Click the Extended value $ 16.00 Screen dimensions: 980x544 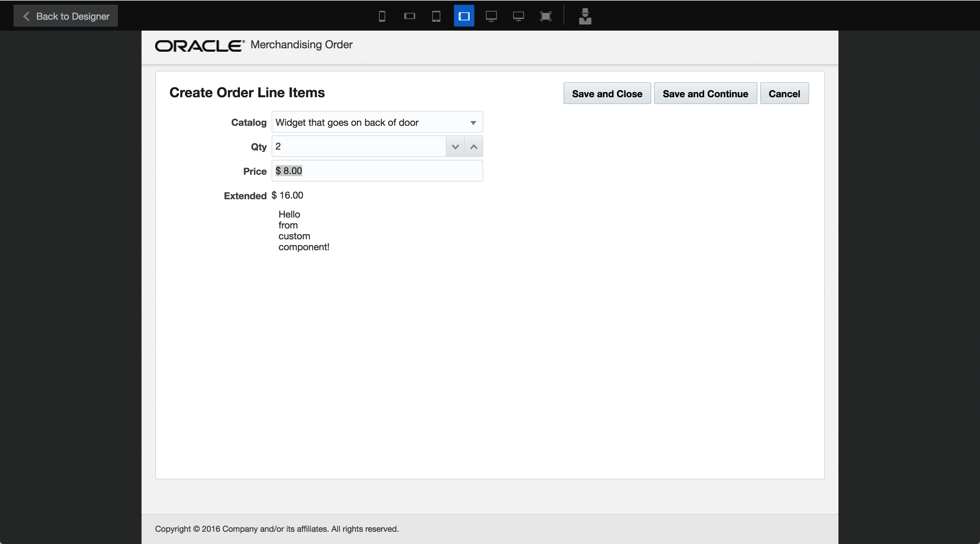point(287,195)
